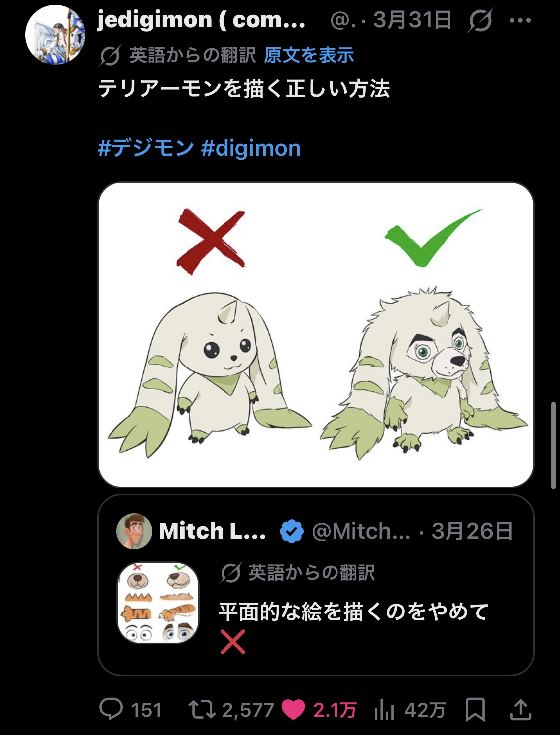Open Mitch's profile picture in quoted post
The width and height of the screenshot is (560, 735).
[134, 531]
